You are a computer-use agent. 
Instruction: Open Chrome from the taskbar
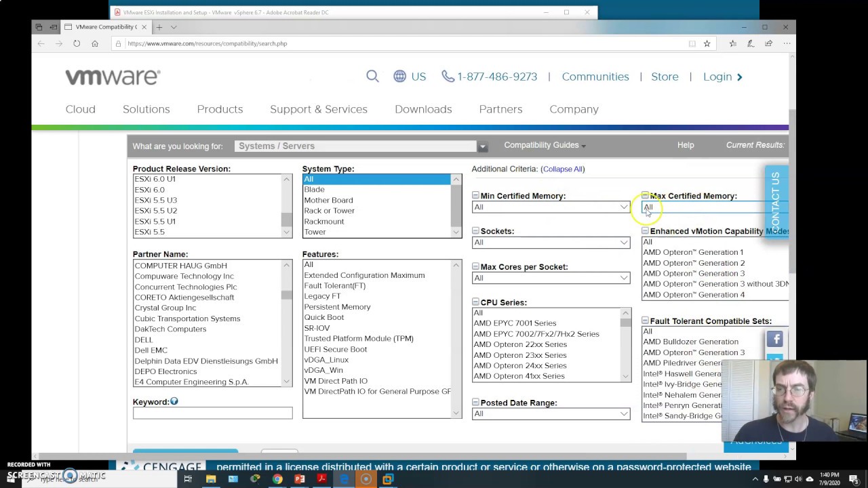[277, 479]
